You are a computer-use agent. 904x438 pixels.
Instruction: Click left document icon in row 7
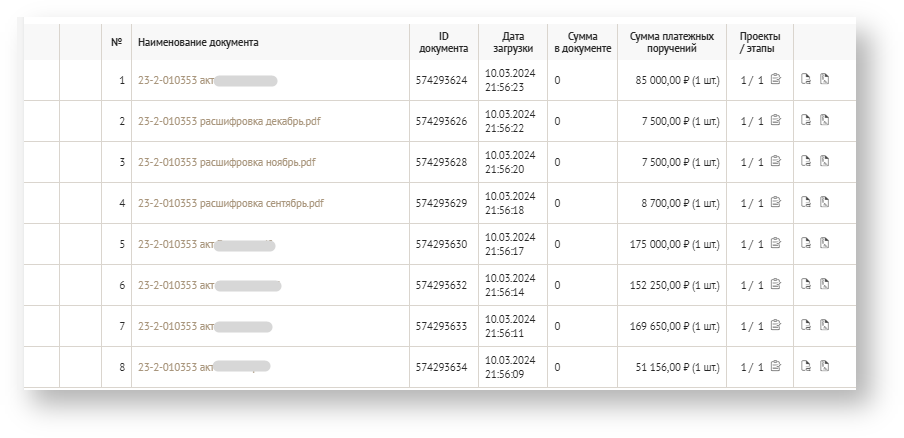tap(807, 326)
